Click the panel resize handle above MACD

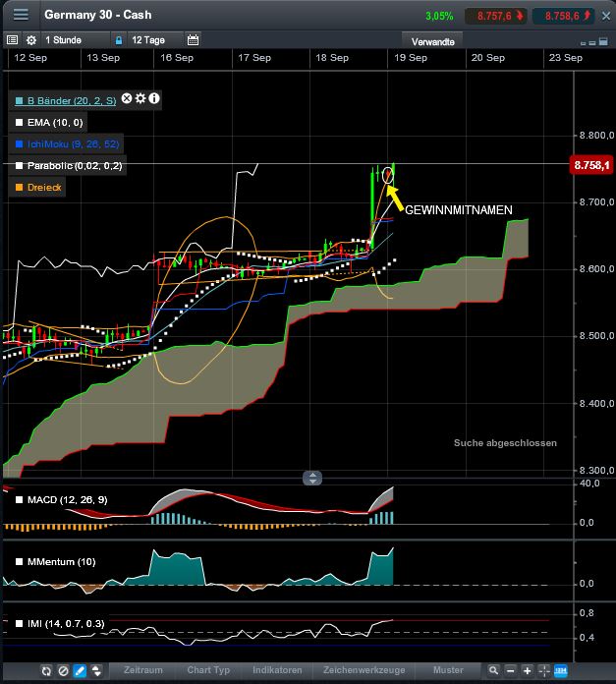[x=312, y=478]
